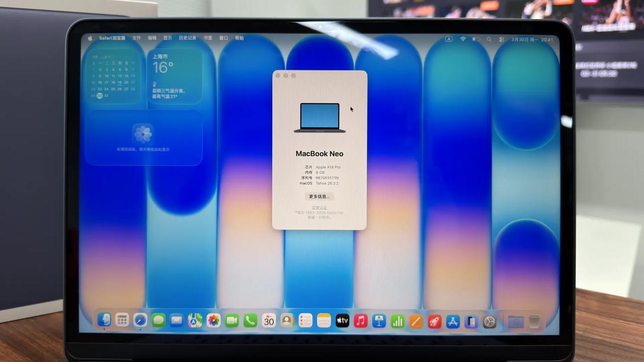Close the About This Mac window

tap(278, 76)
